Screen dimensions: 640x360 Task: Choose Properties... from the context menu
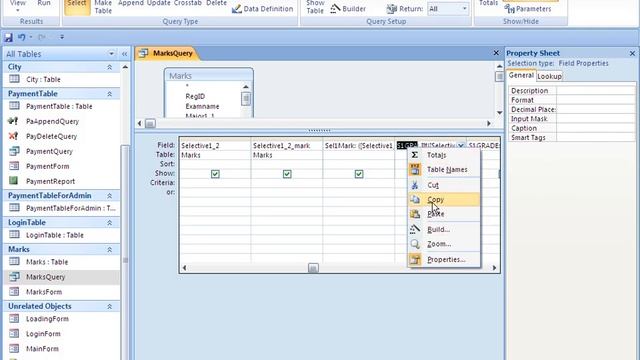[444, 260]
